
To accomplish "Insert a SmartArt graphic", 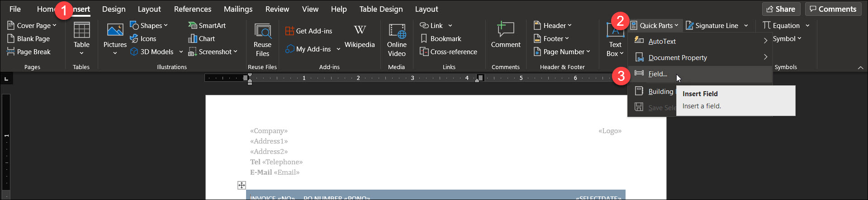I will pos(207,26).
